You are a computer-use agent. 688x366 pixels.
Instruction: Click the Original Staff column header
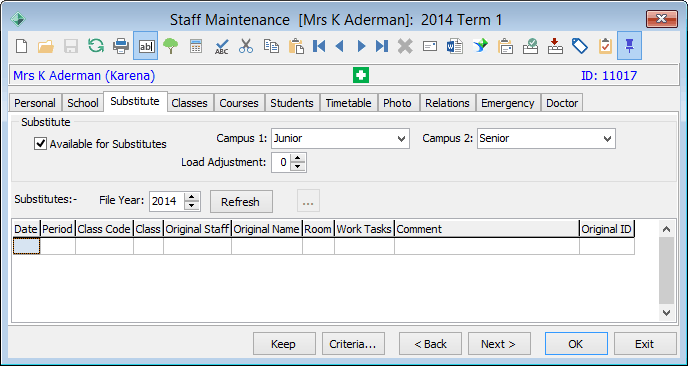[x=197, y=229]
